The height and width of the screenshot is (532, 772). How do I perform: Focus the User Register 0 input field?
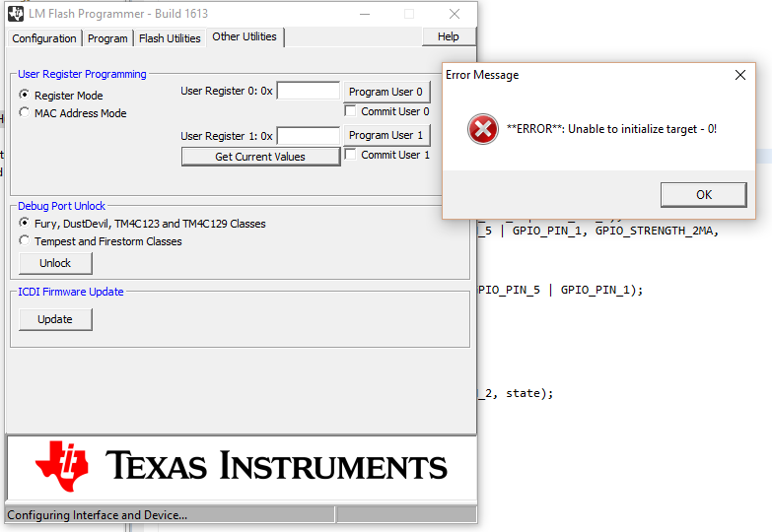[309, 91]
